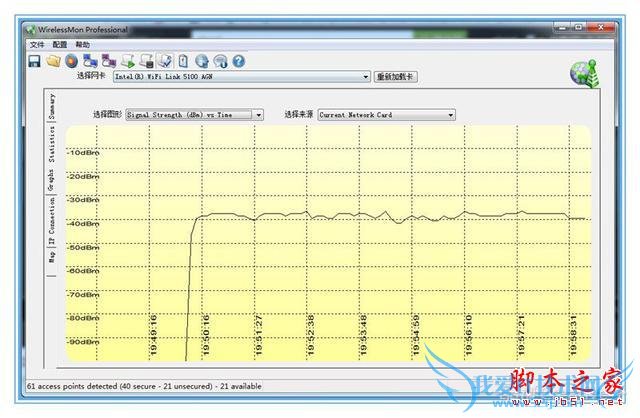
Task: Click the 选择图形 label
Action: (107, 114)
